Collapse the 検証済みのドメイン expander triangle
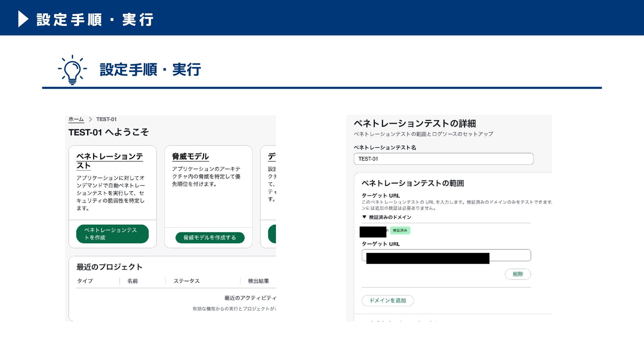This screenshot has height=362, width=644. (364, 217)
